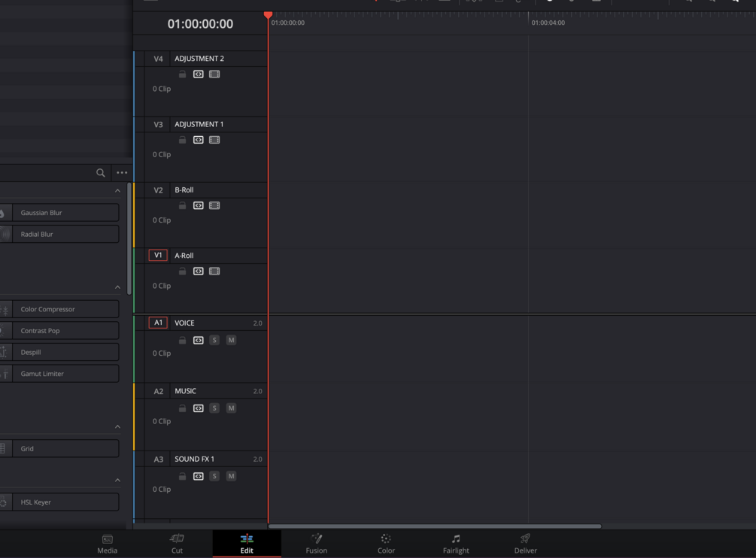Toggle auto track selector on MUSIC
Screen dimensions: 756x558
pyautogui.click(x=198, y=408)
